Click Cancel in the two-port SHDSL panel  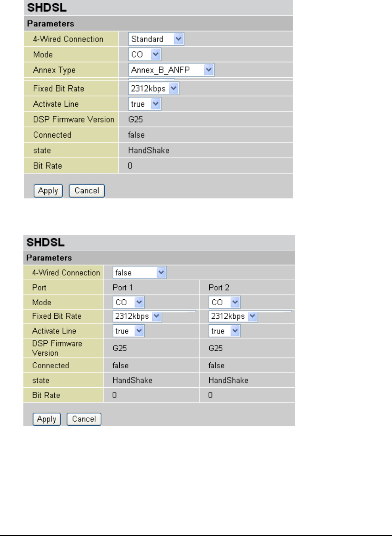(x=84, y=419)
